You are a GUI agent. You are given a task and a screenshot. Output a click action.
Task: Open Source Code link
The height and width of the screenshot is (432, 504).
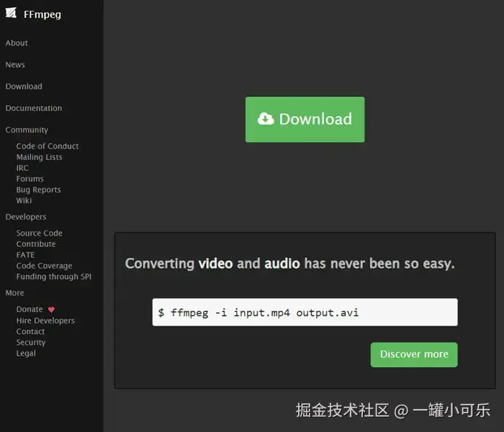pos(39,233)
